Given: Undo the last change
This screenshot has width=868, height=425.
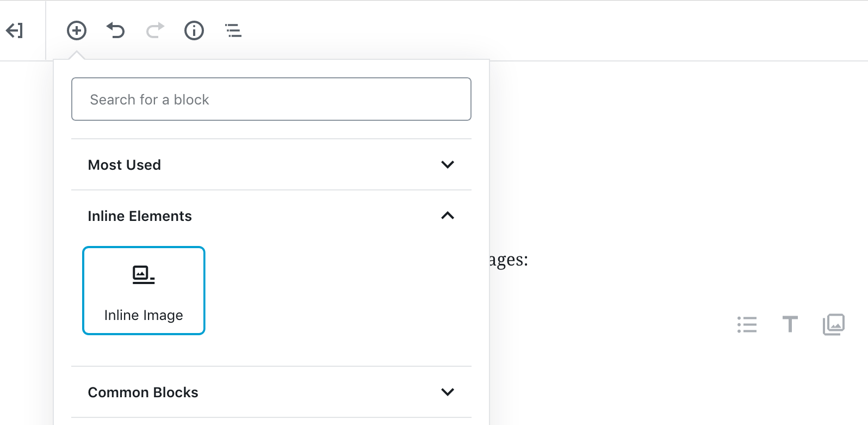Looking at the screenshot, I should coord(116,30).
